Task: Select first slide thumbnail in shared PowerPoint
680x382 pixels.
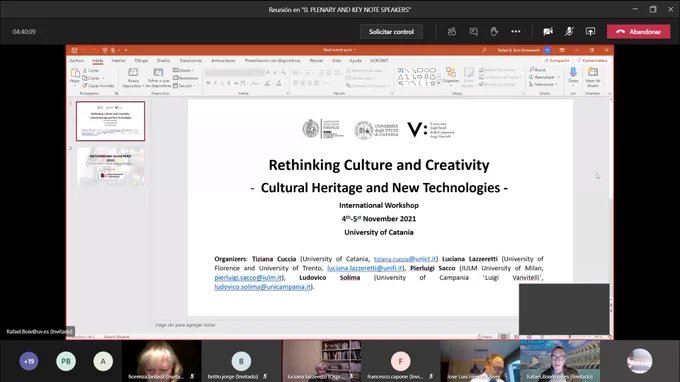Action: 111,121
